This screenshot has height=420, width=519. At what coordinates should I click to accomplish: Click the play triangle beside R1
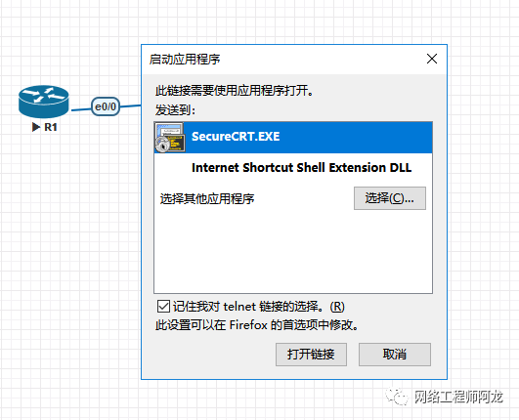pos(36,127)
